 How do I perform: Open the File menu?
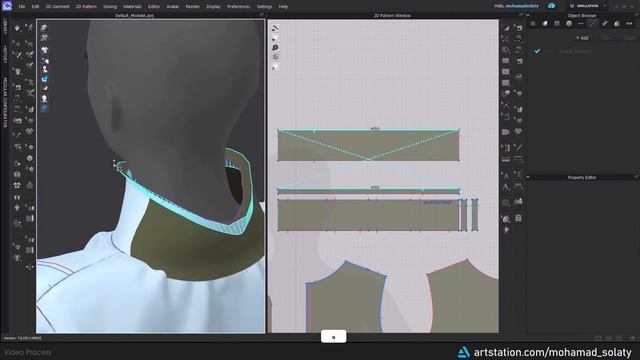click(22, 7)
